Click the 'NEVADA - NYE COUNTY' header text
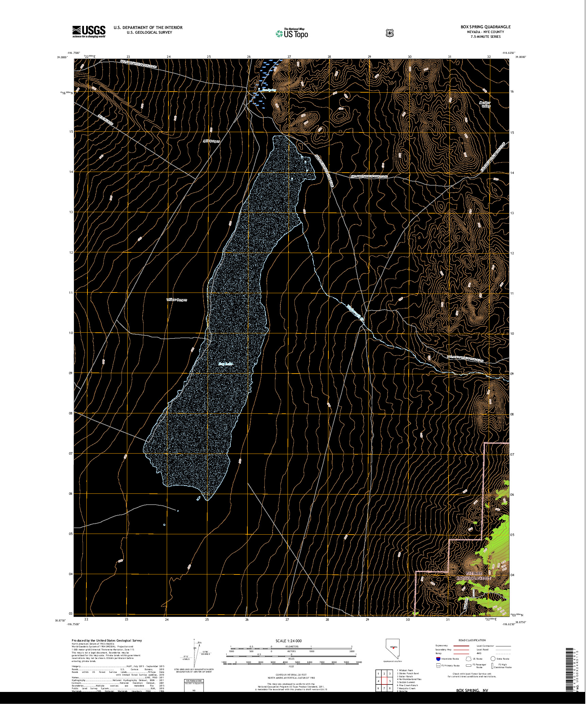The image size is (588, 711). coord(486,32)
